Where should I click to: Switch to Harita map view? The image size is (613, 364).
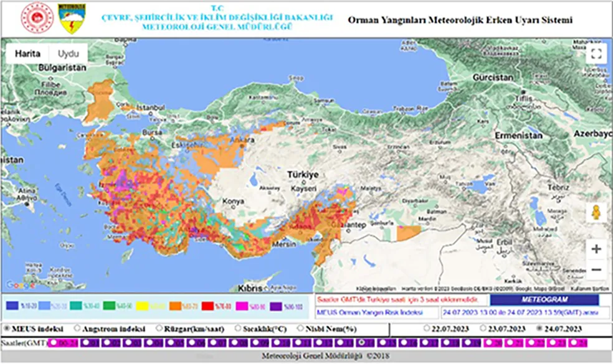click(x=27, y=54)
